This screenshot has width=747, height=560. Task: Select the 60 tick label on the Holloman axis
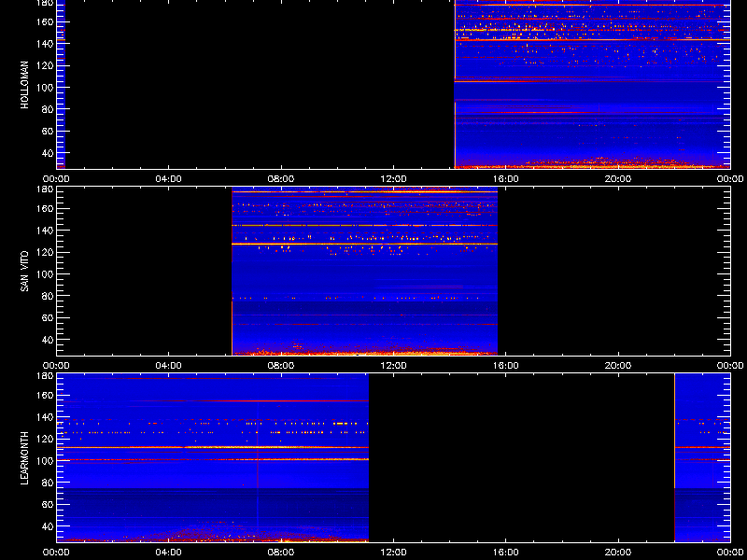point(47,131)
